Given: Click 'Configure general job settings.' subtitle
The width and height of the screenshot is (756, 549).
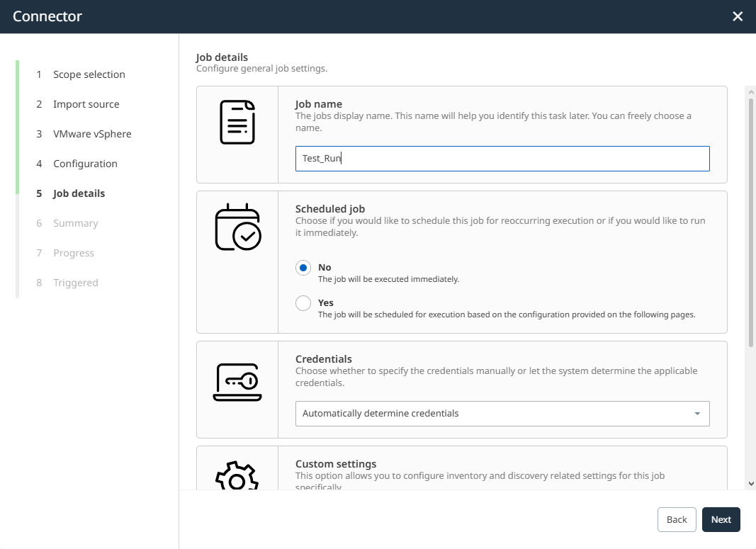Looking at the screenshot, I should click(x=262, y=69).
